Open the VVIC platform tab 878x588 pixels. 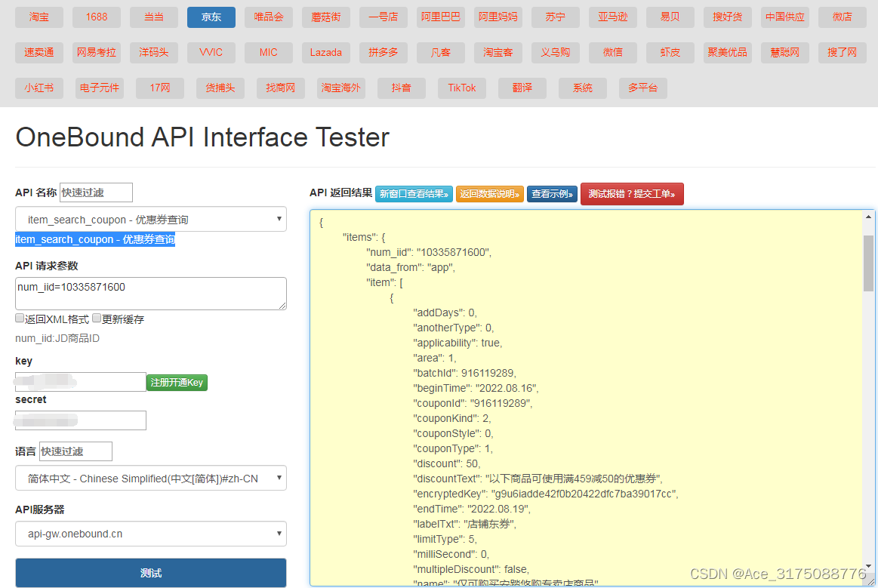(x=211, y=53)
